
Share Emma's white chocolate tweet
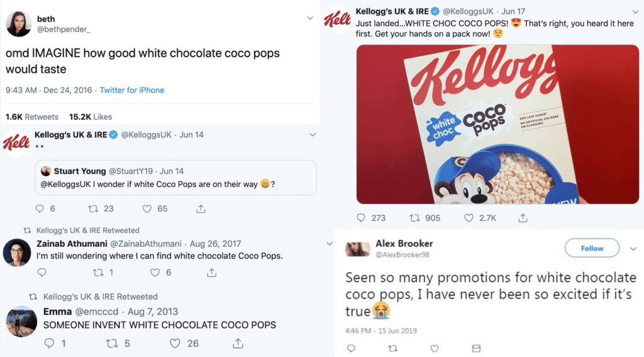[x=238, y=343]
